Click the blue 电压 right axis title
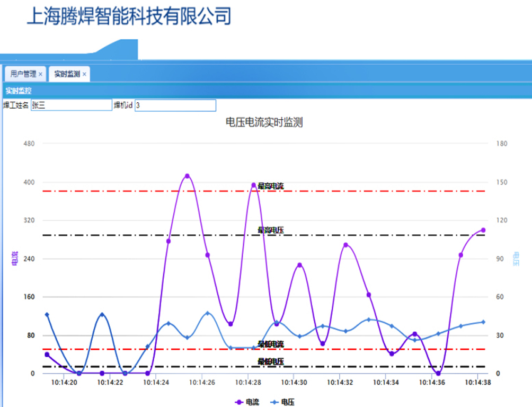This screenshot has width=532, height=407. (517, 258)
